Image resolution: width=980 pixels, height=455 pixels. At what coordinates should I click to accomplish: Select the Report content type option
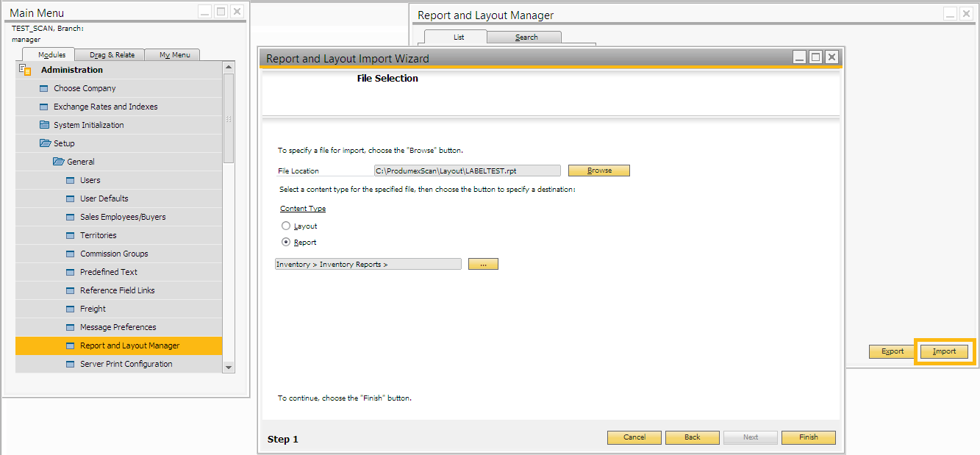[x=286, y=243]
